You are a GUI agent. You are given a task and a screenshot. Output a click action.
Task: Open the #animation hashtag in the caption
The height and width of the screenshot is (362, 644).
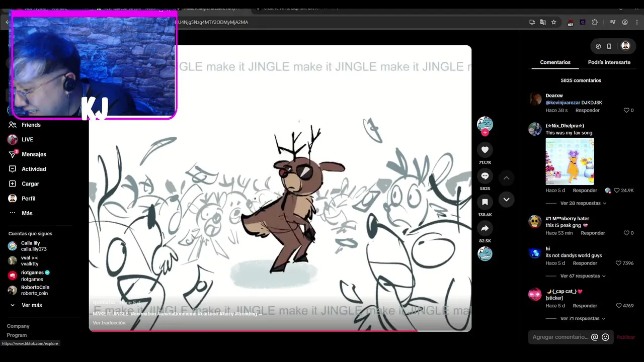tap(143, 314)
